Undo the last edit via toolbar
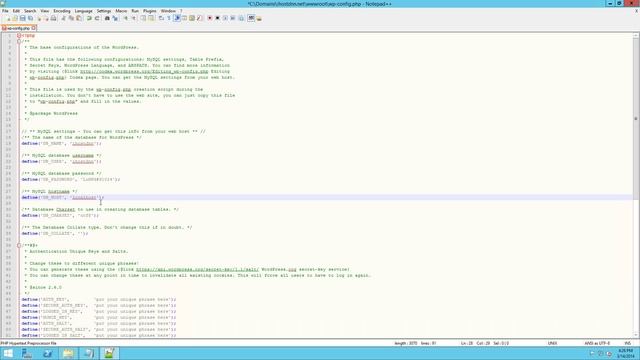640x360 pixels. [89, 18]
